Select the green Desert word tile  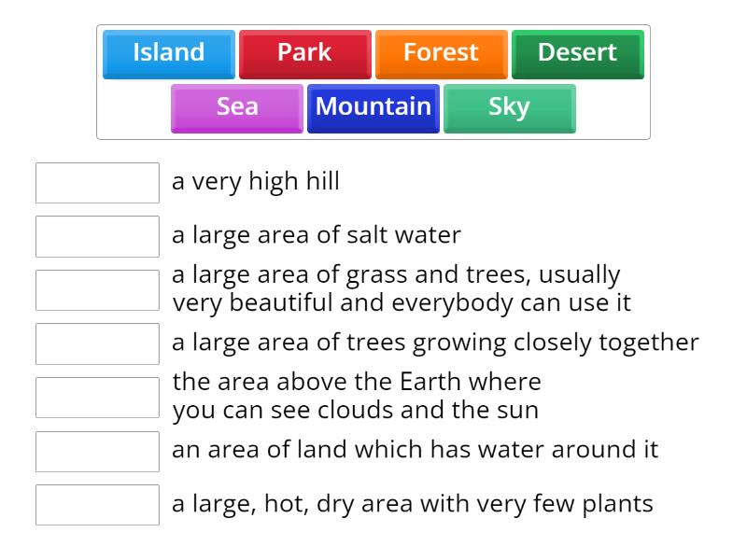pos(577,54)
